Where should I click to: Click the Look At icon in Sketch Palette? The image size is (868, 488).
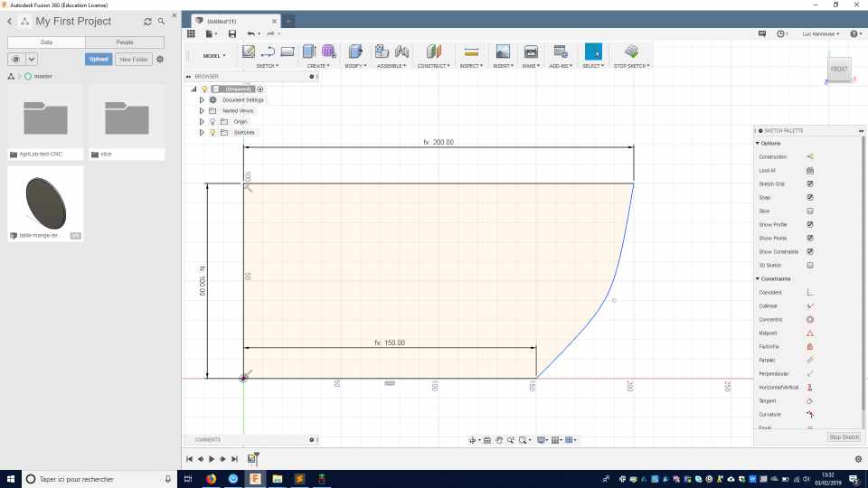point(810,171)
